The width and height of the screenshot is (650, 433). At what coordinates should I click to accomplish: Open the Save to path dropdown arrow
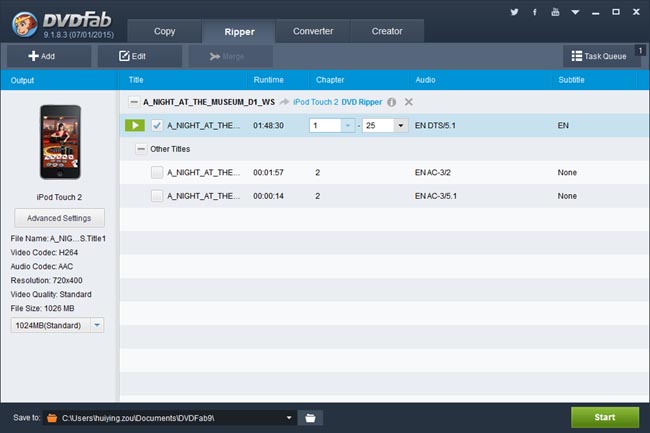[289, 418]
